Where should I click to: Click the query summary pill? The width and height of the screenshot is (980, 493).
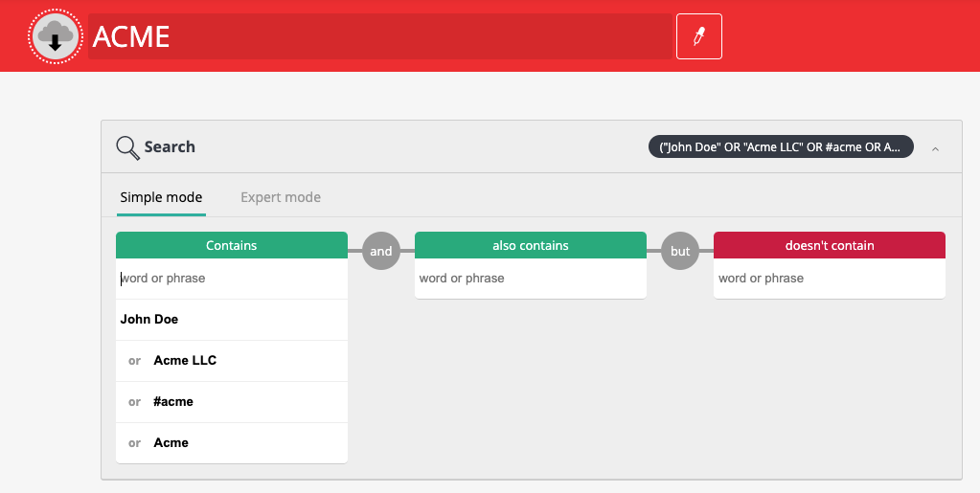coord(781,146)
